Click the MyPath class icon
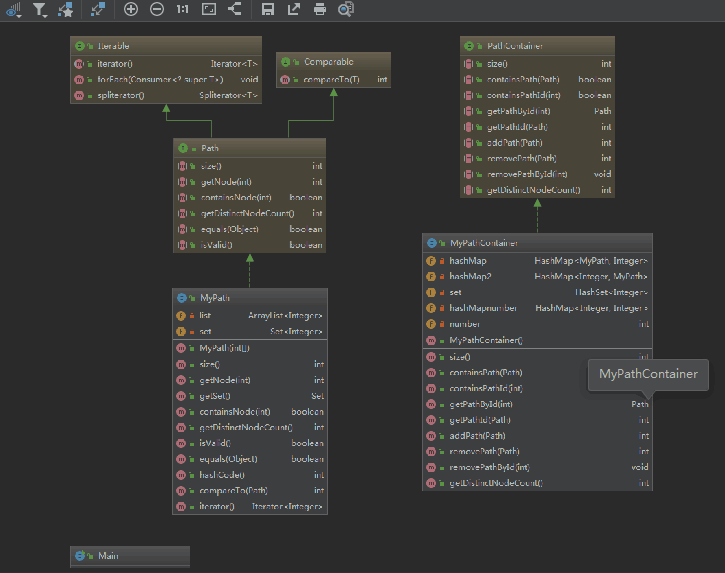 point(182,298)
